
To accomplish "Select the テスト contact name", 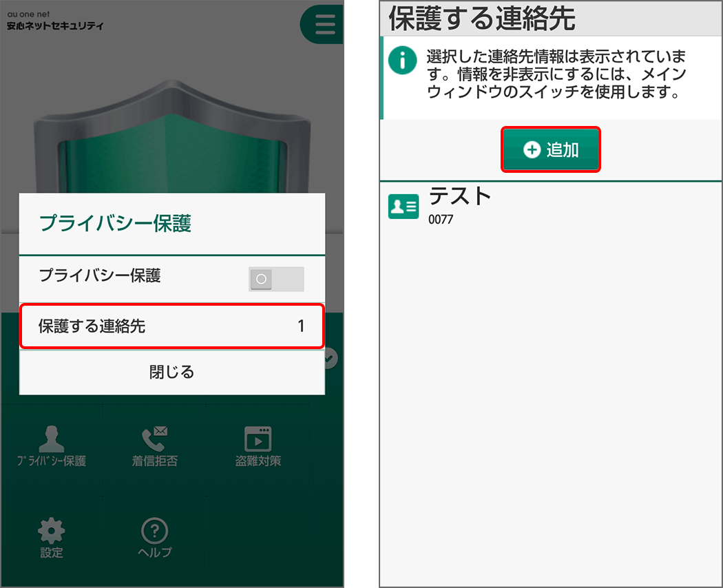I will tap(460, 196).
